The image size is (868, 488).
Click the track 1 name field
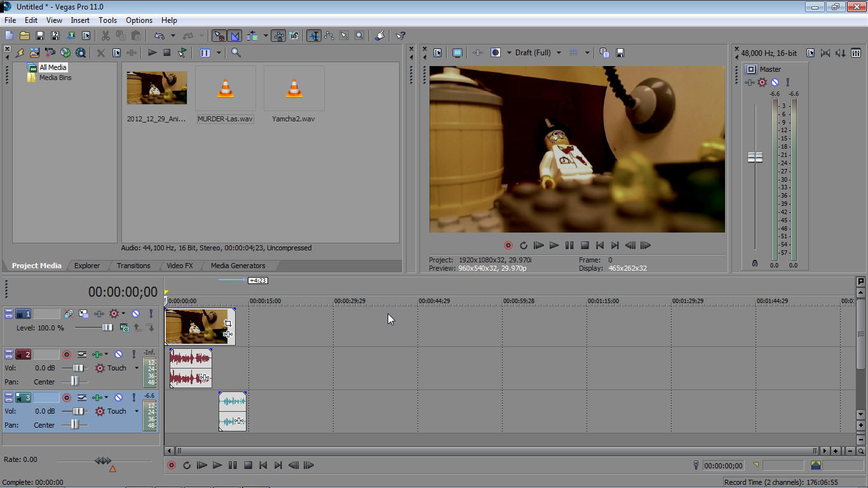[x=46, y=314]
